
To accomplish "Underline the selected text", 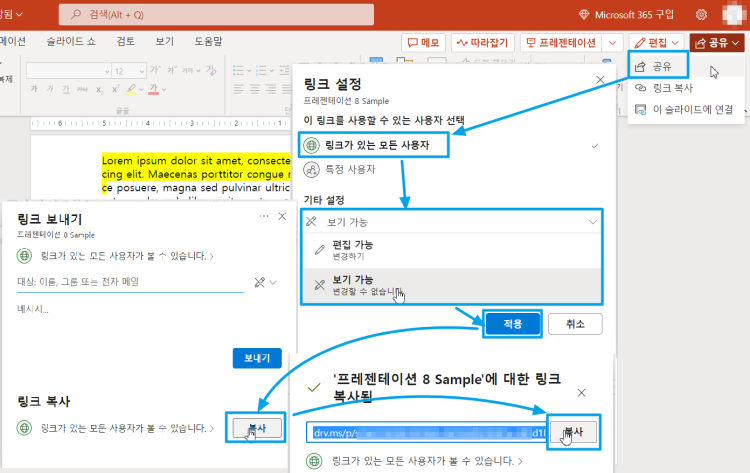I will click(66, 89).
